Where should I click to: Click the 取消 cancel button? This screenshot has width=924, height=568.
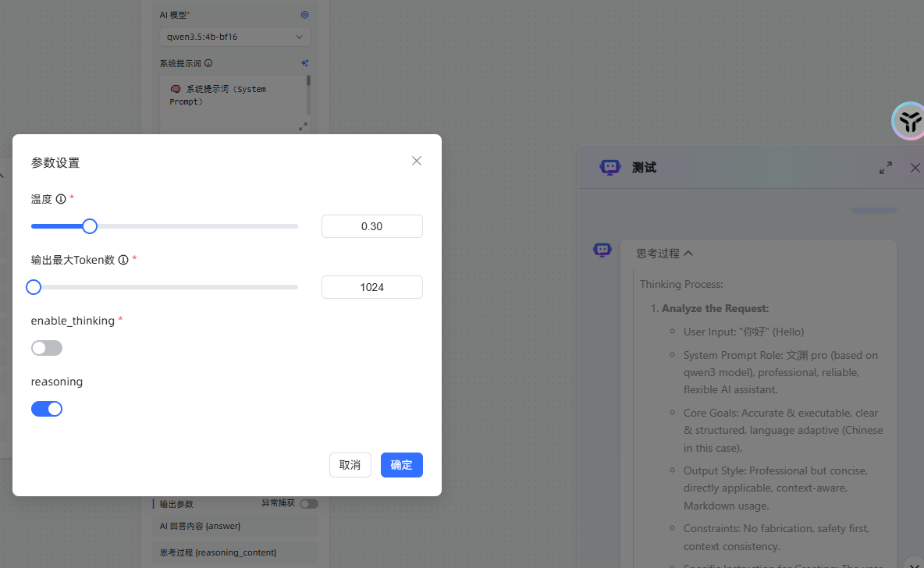pos(350,465)
